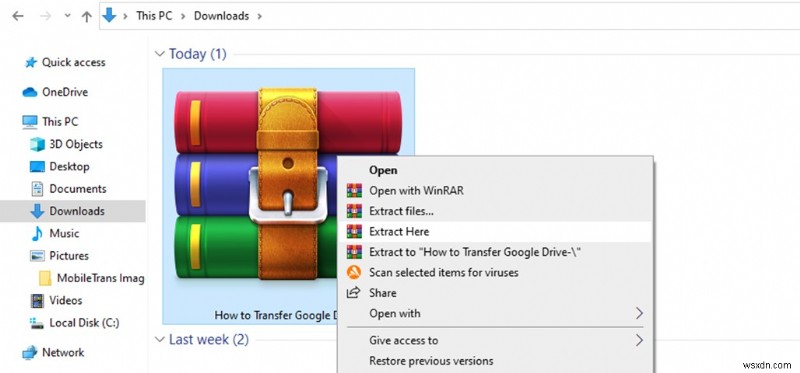Open Quick access in the sidebar
800x373 pixels.
[73, 62]
